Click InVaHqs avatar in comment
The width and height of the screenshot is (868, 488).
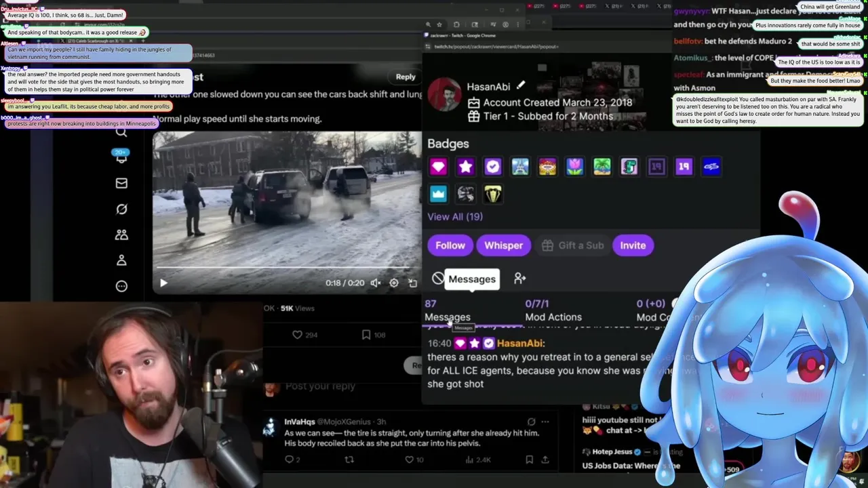271,426
